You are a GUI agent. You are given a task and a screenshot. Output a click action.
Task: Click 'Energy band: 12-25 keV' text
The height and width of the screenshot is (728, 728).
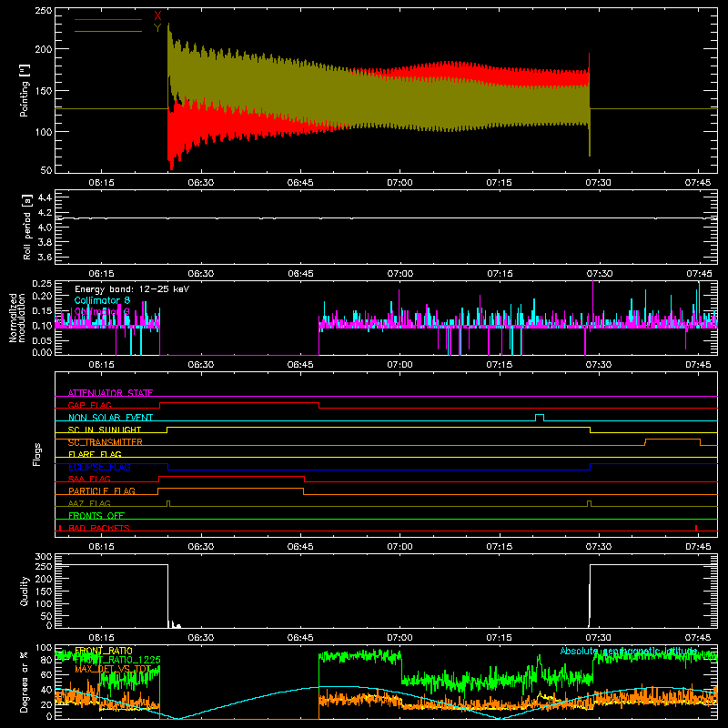pos(132,289)
